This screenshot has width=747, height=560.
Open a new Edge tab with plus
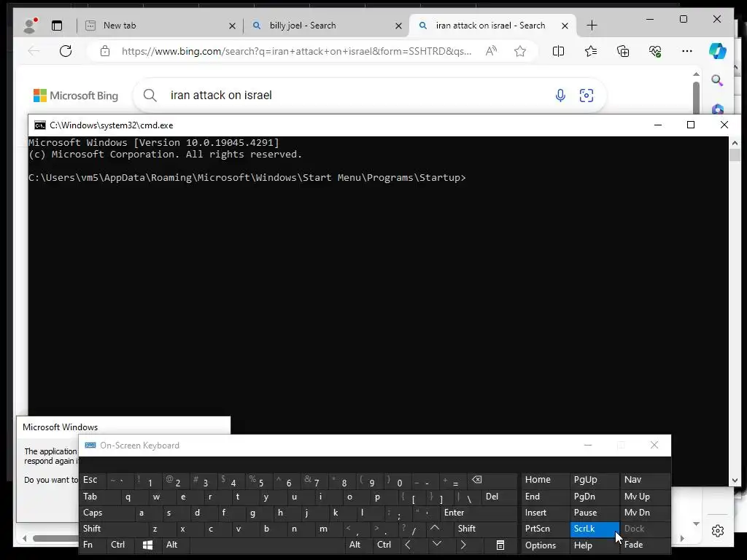pyautogui.click(x=592, y=26)
